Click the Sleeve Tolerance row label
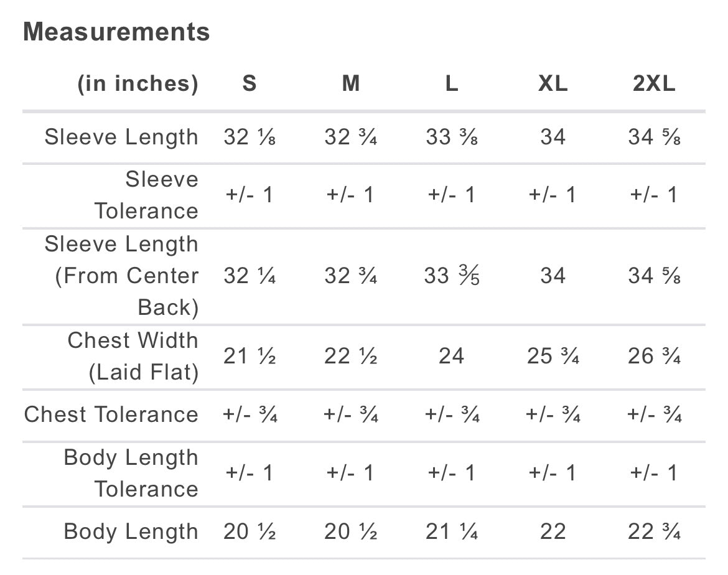The height and width of the screenshot is (575, 728). pos(147,195)
